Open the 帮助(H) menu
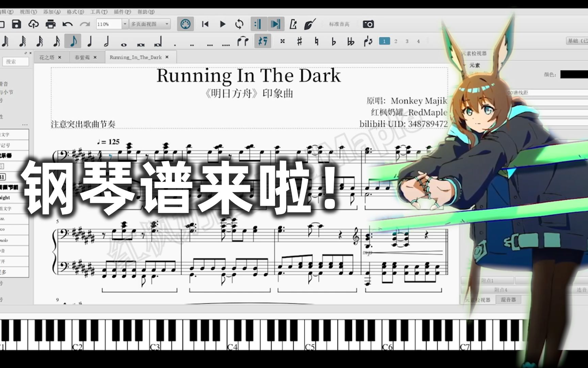 [x=146, y=12]
